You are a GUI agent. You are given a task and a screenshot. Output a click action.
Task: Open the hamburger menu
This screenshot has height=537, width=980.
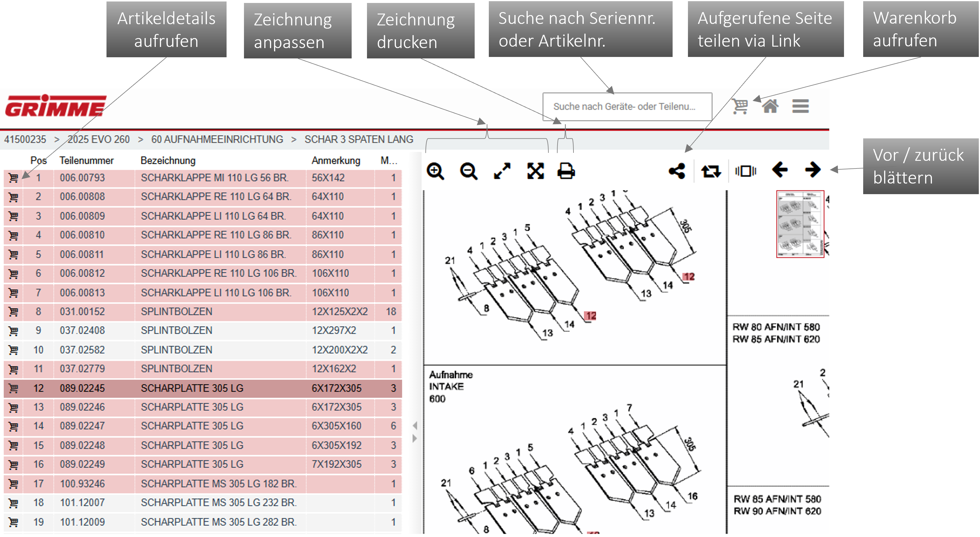[800, 106]
